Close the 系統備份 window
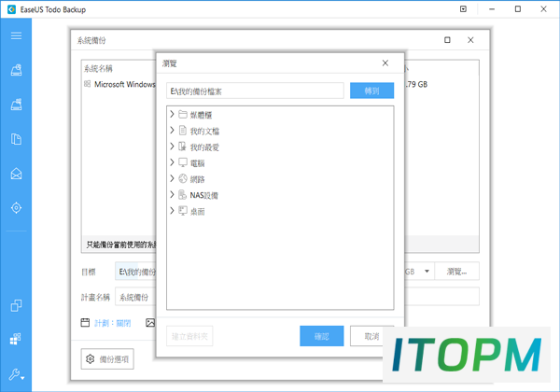 pos(470,40)
